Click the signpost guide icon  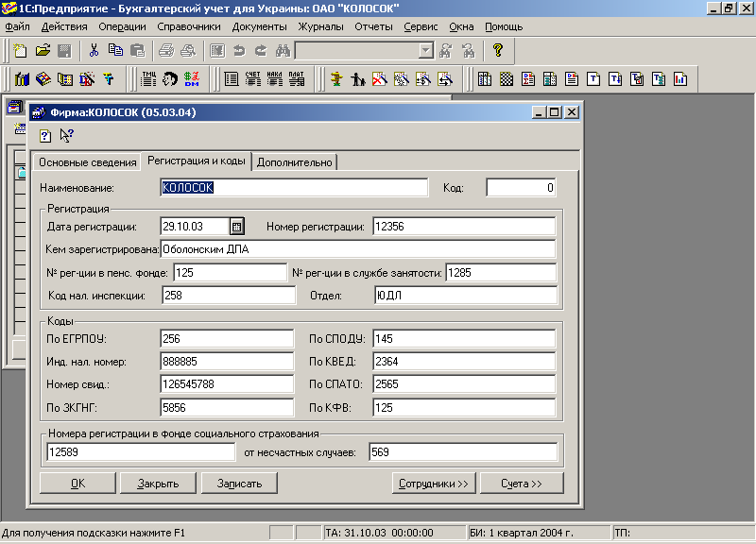(x=336, y=78)
